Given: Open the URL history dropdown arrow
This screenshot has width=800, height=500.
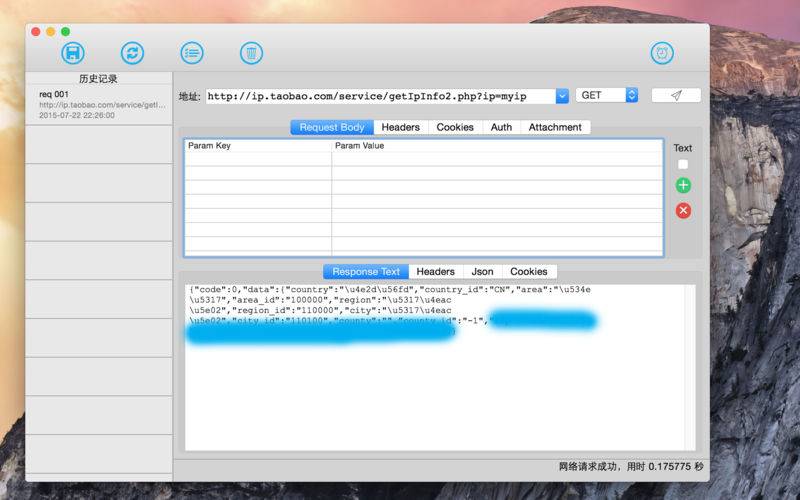Looking at the screenshot, I should tap(562, 96).
